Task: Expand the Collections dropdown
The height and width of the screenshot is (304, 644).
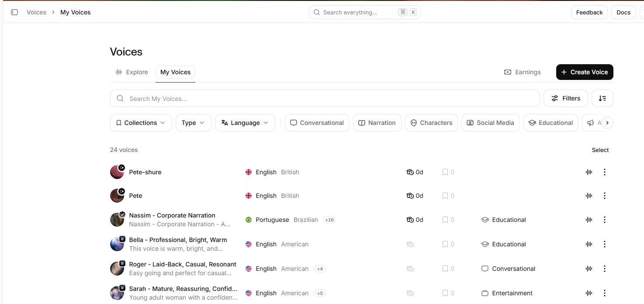Action: (x=141, y=123)
